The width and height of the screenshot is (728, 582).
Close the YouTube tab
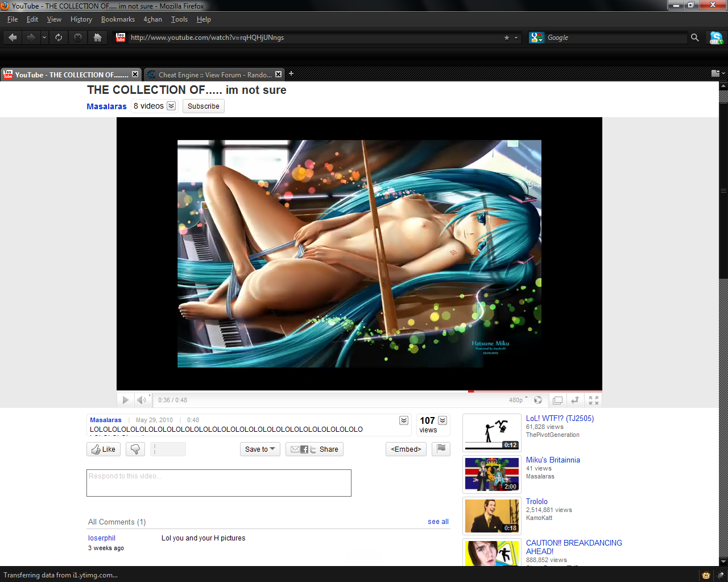click(135, 75)
